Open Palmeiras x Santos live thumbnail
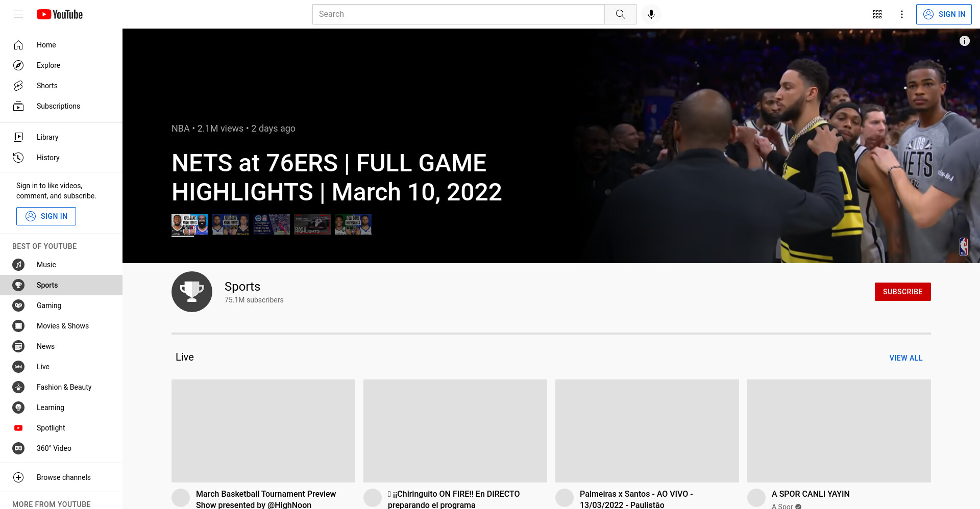Screen dimensions: 980x509 647,431
